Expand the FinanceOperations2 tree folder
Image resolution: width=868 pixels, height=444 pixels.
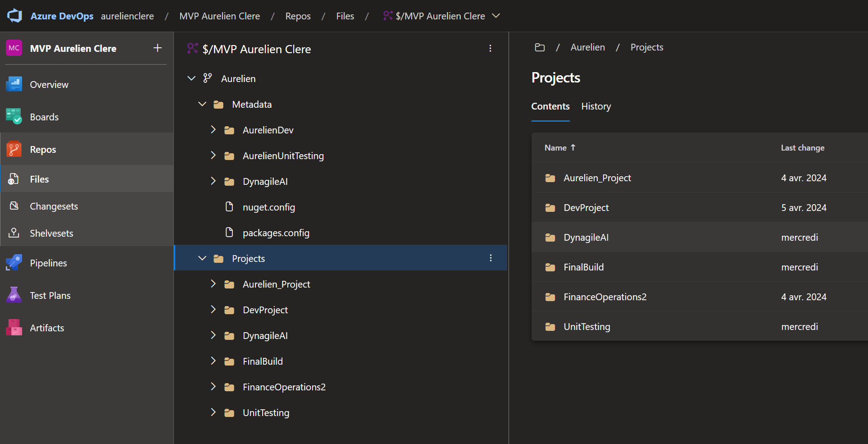(213, 387)
